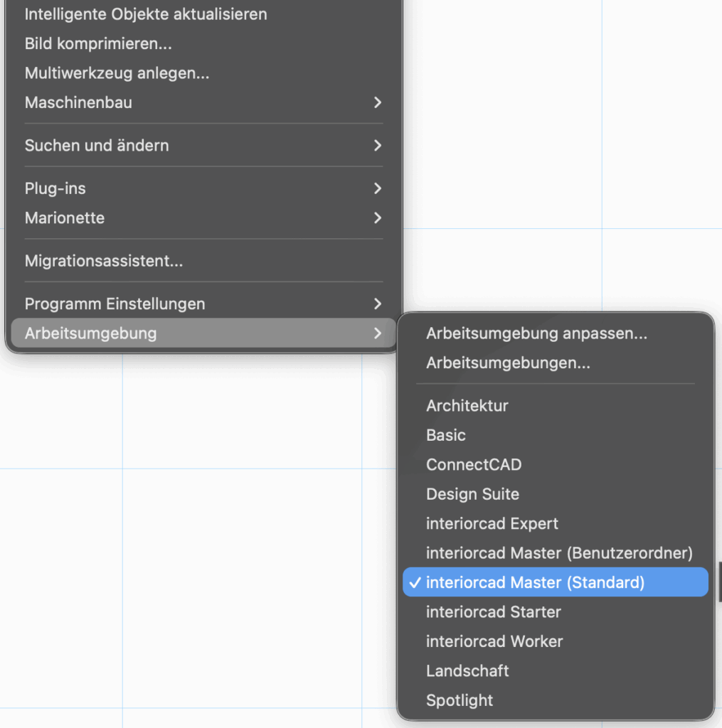Select the Design Suite workspace
The width and height of the screenshot is (722, 728).
[472, 494]
